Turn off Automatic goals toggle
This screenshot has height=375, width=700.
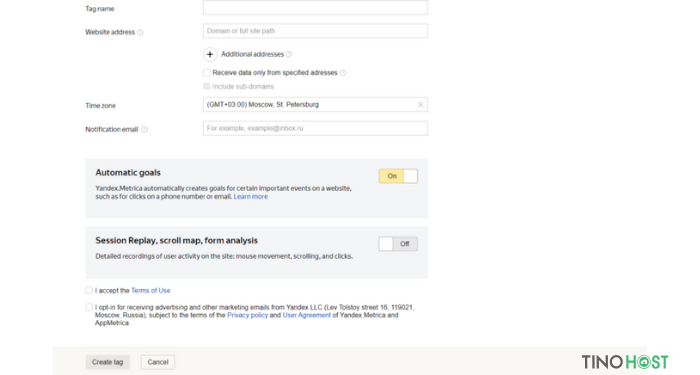click(398, 176)
